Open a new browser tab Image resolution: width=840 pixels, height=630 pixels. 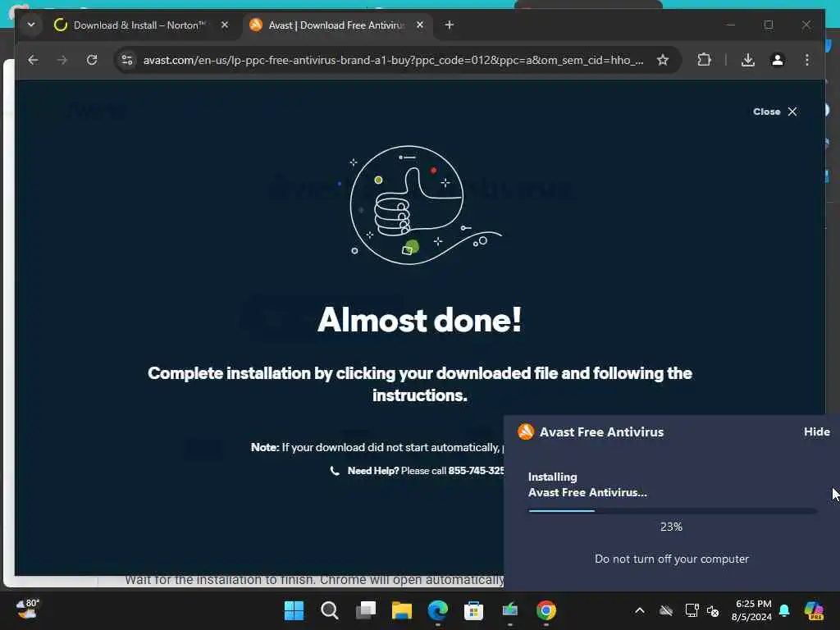coord(449,25)
